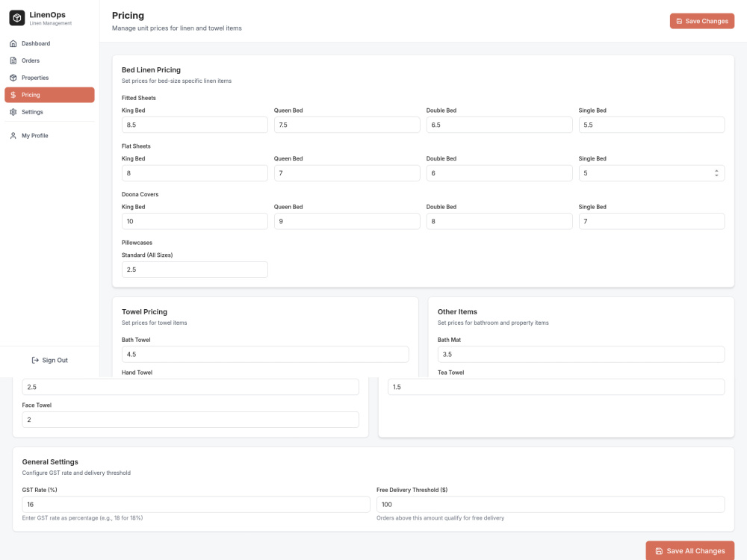Viewport: 747px width, 560px height.
Task: Click the Save All Changes button
Action: [x=689, y=551]
